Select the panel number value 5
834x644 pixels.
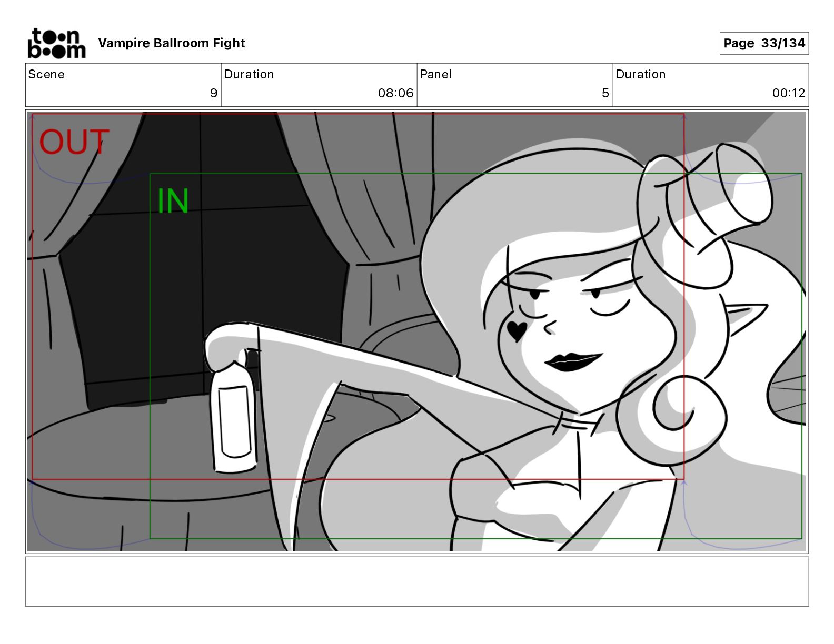[x=605, y=93]
